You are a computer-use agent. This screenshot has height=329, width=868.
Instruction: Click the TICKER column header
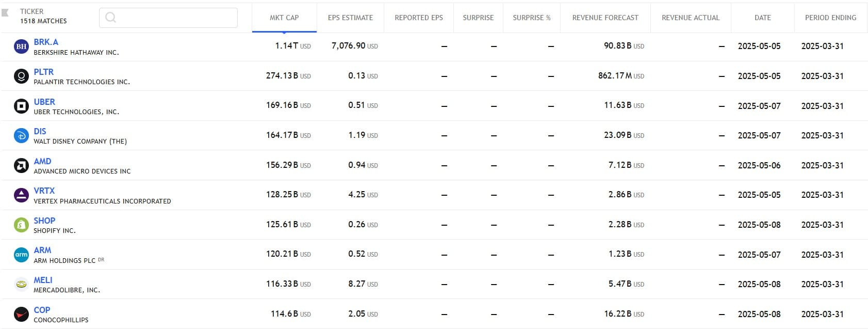pos(32,11)
